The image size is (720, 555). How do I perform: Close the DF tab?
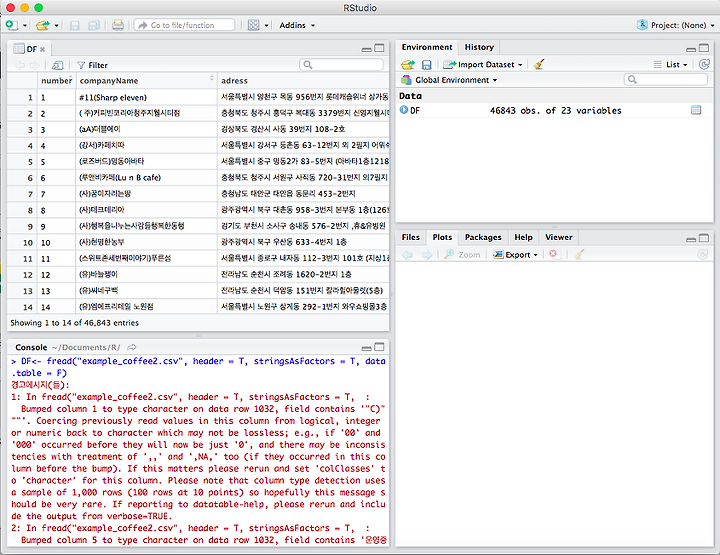pos(42,50)
